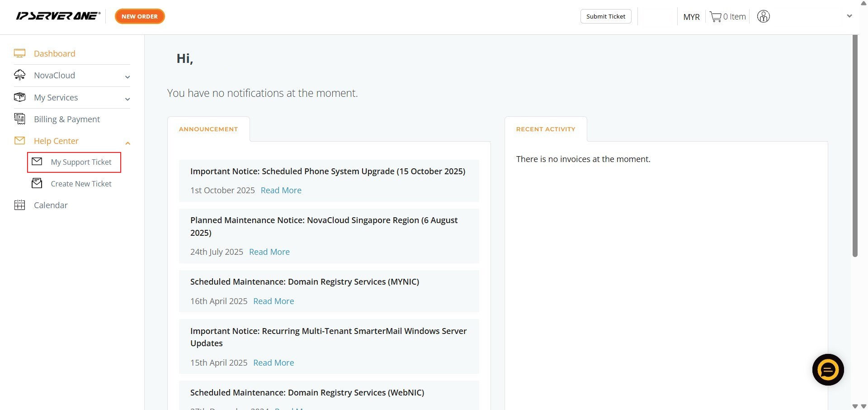Click the Billing & Payment invoice icon
Screen dimensions: 868x410
[x=19, y=119]
